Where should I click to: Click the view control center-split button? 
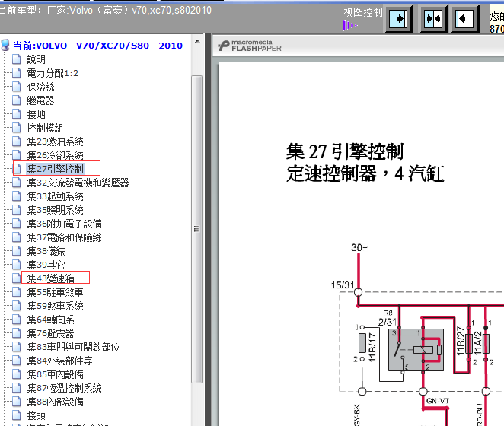click(x=434, y=19)
